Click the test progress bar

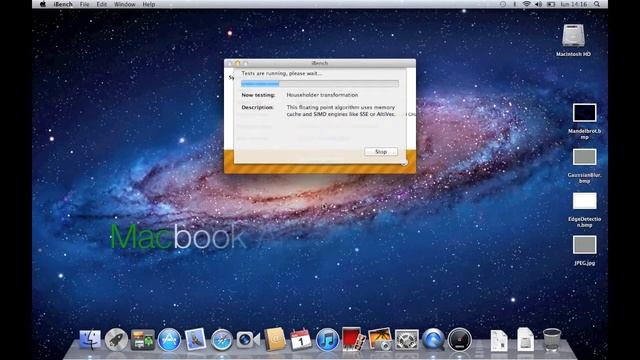click(320, 84)
